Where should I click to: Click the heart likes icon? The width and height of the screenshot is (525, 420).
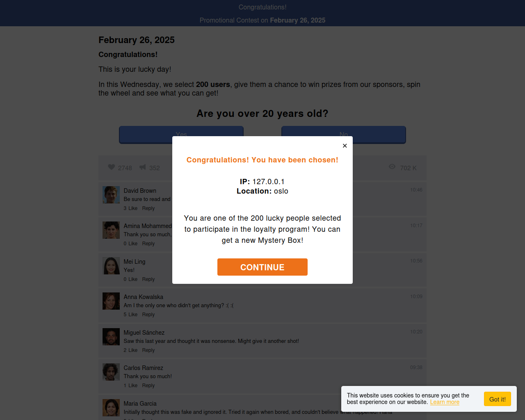[111, 167]
